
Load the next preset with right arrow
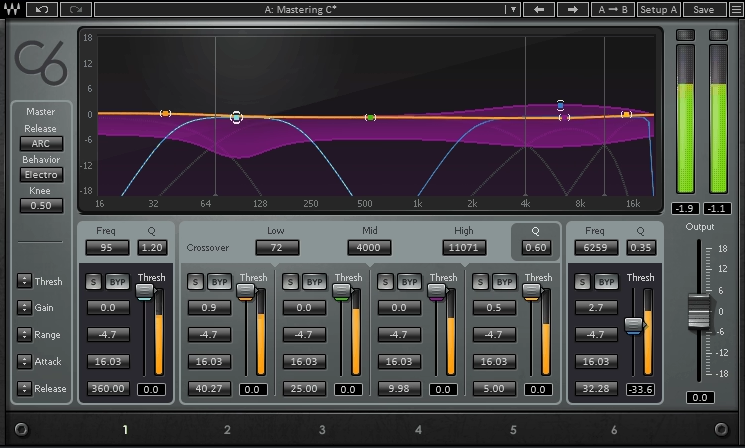point(573,10)
